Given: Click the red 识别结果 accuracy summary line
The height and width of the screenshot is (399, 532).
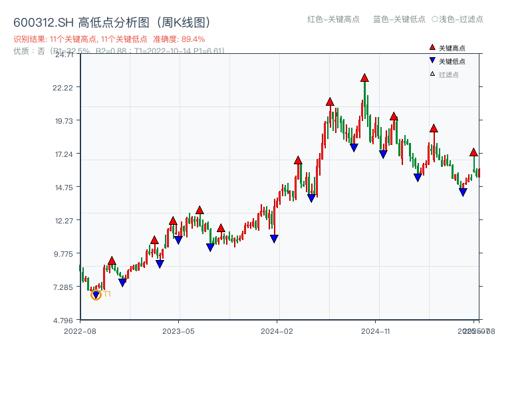Looking at the screenshot, I should tap(109, 39).
